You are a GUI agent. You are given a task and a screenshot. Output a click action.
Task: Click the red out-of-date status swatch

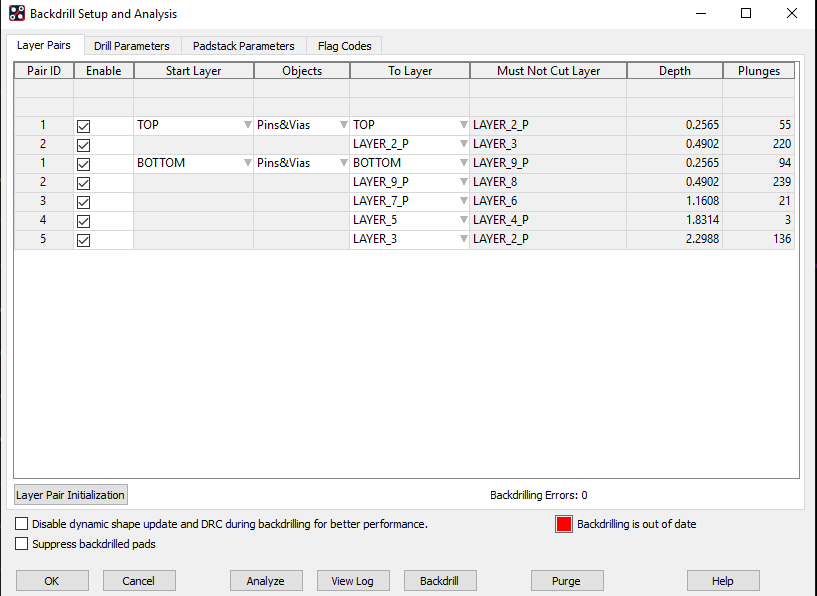(x=564, y=524)
